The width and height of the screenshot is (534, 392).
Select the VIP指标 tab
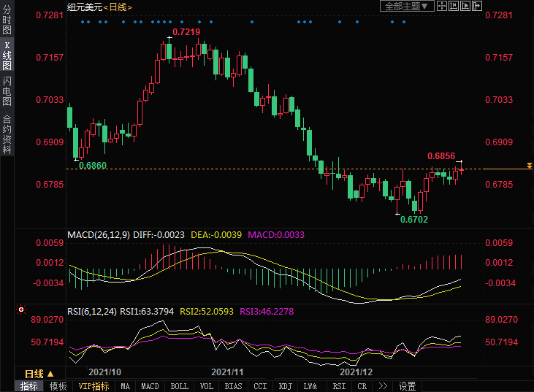pos(94,386)
